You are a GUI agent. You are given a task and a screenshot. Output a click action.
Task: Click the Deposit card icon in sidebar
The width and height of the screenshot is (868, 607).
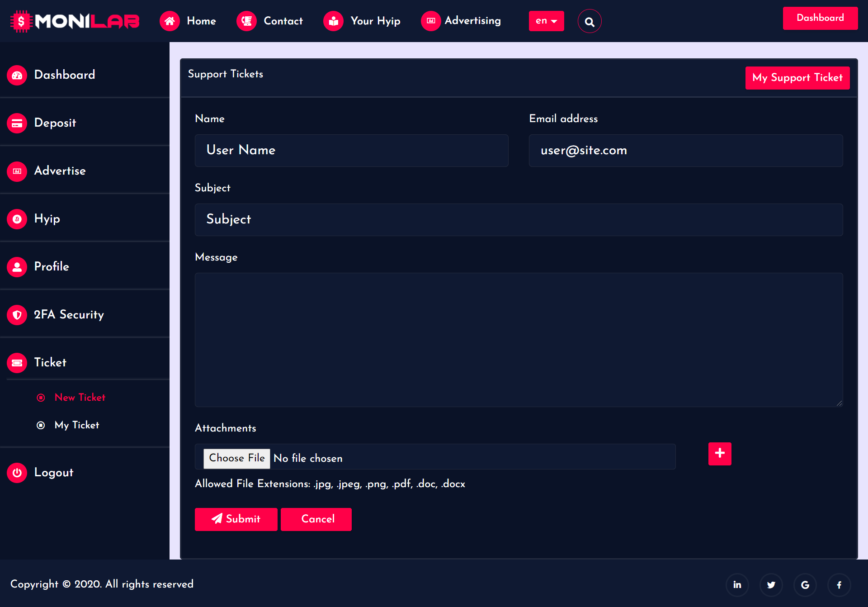point(17,123)
